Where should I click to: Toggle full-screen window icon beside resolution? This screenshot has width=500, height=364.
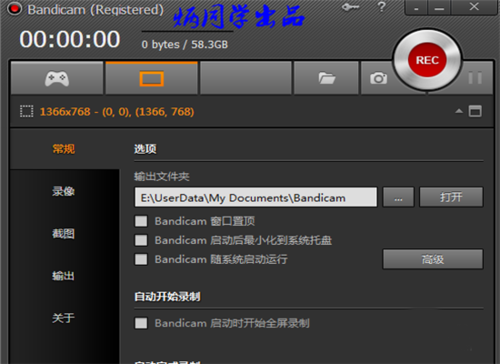[x=475, y=111]
